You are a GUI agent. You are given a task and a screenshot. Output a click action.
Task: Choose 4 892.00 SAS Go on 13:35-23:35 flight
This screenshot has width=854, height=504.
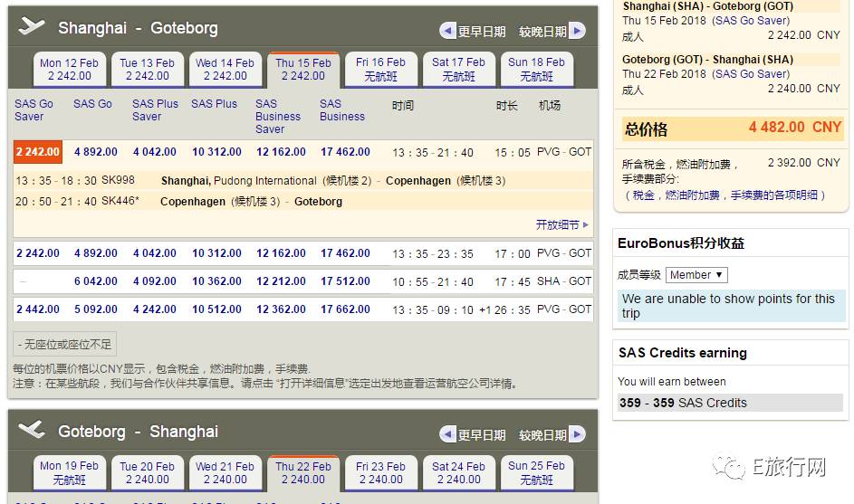(96, 253)
